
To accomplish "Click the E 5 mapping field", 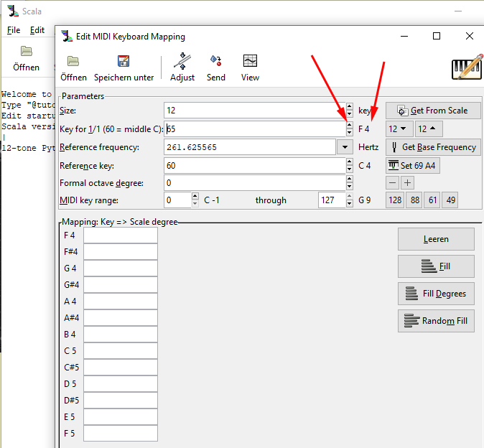I will pos(121,417).
